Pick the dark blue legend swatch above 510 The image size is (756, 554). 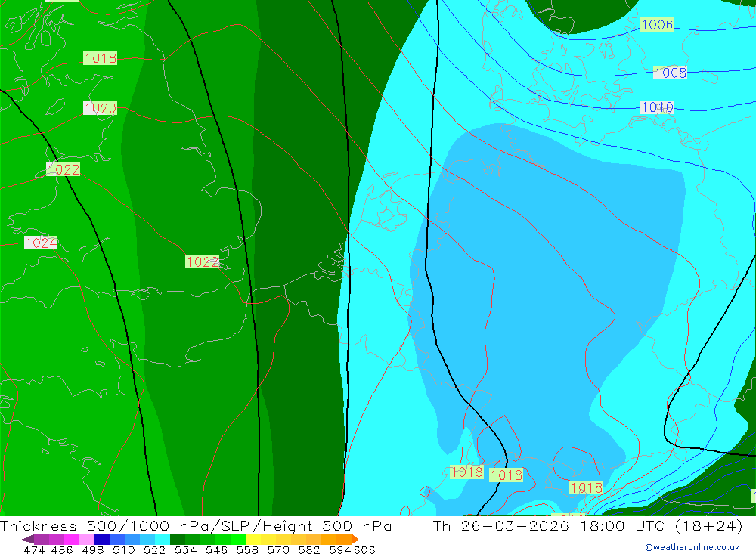coord(102,539)
